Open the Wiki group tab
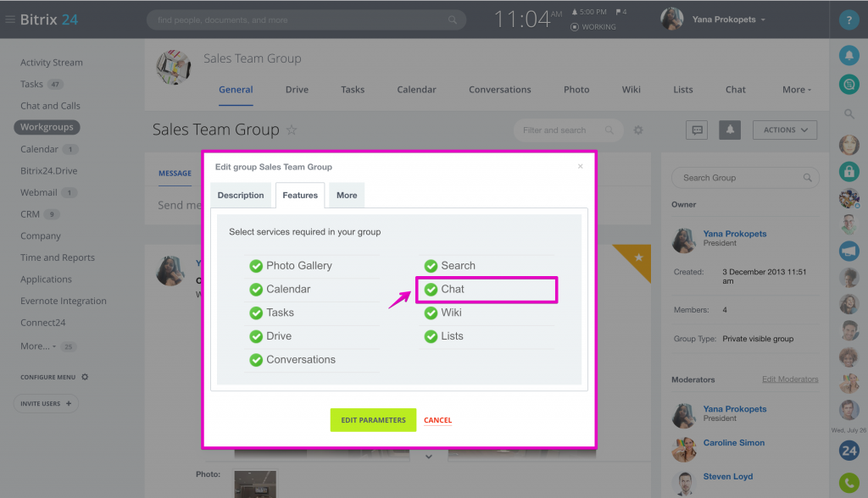Viewport: 868px width, 498px height. pos(631,90)
